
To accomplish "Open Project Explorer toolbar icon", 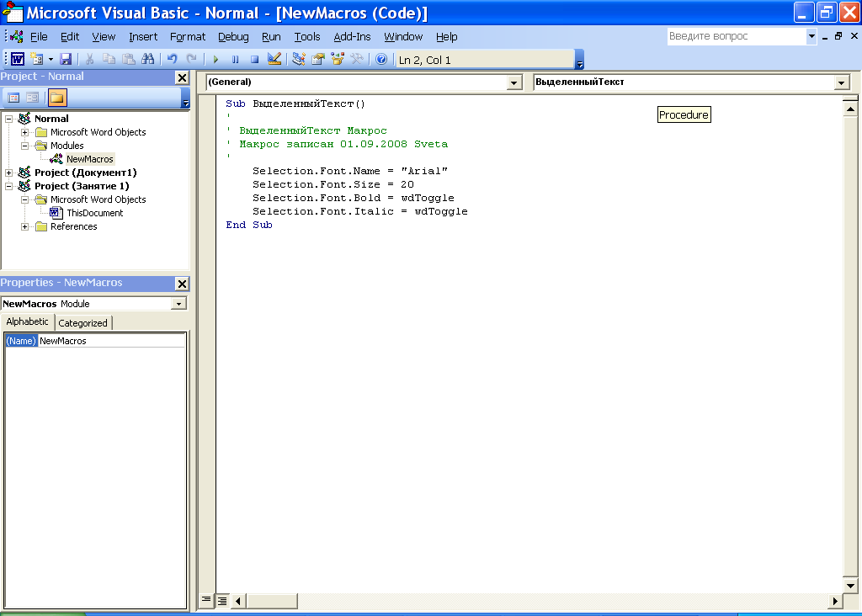I will [299, 59].
